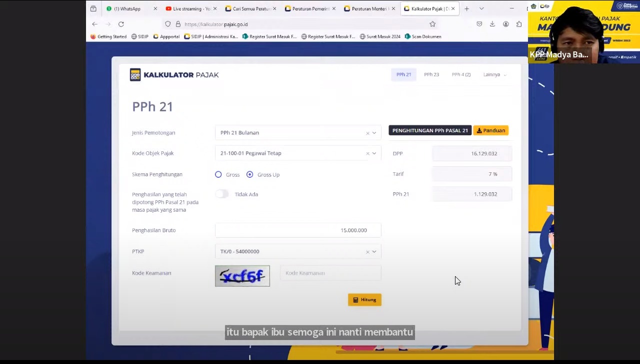Open the browser extensions puzzle icon
This screenshot has height=364, width=640.
pos(519,24)
